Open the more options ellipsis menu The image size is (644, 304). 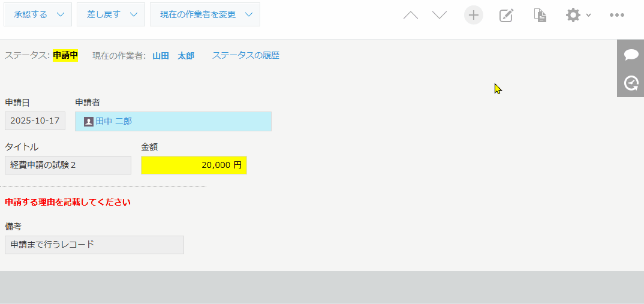click(617, 15)
